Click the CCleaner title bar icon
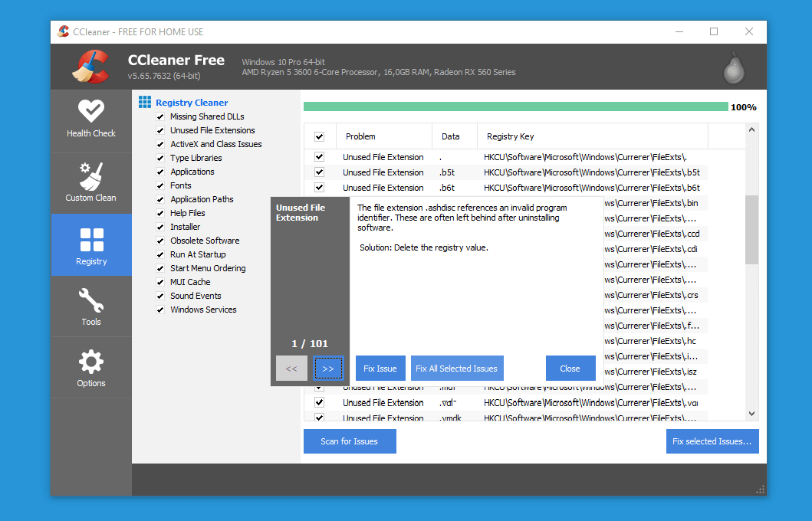 (x=63, y=31)
